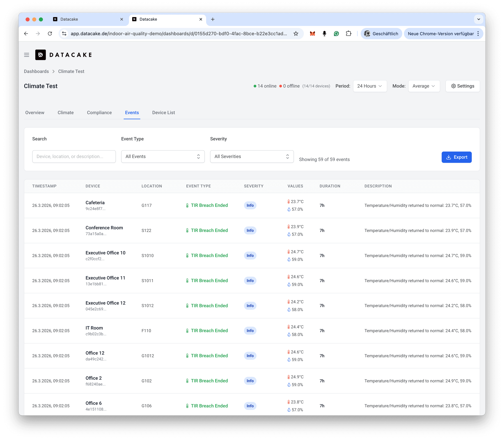Open the MetaMask fox extension

[x=312, y=34]
